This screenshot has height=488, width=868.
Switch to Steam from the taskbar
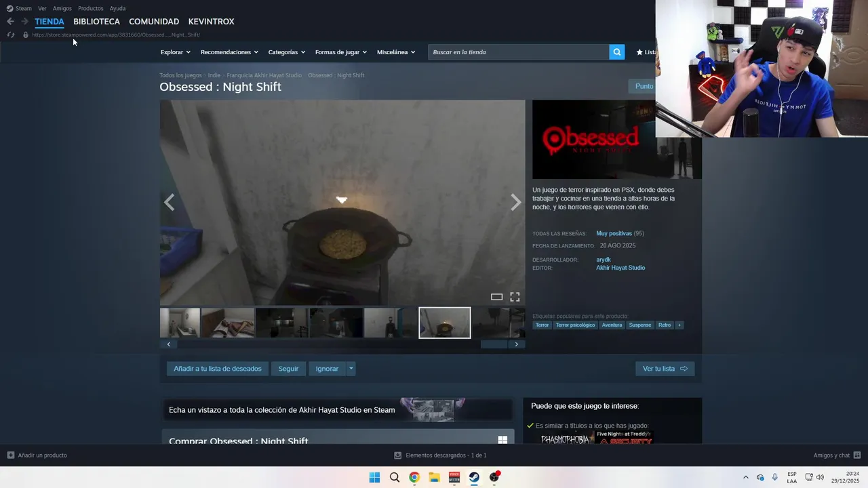474,477
